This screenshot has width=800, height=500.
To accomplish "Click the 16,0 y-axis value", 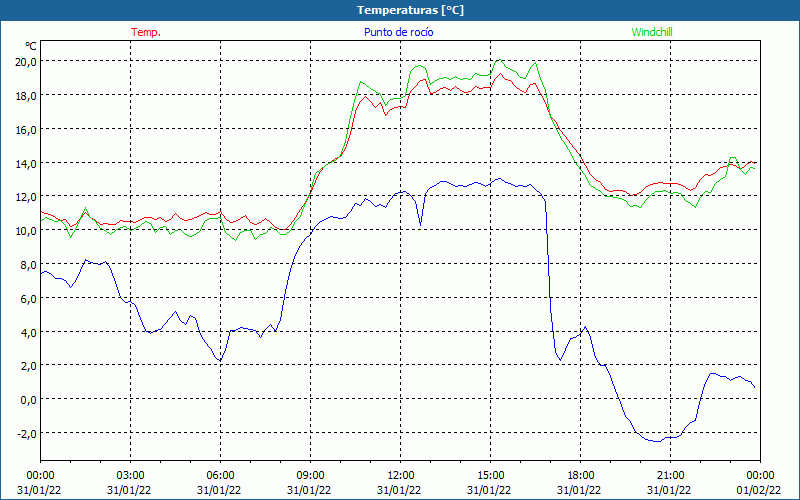I will [x=26, y=130].
